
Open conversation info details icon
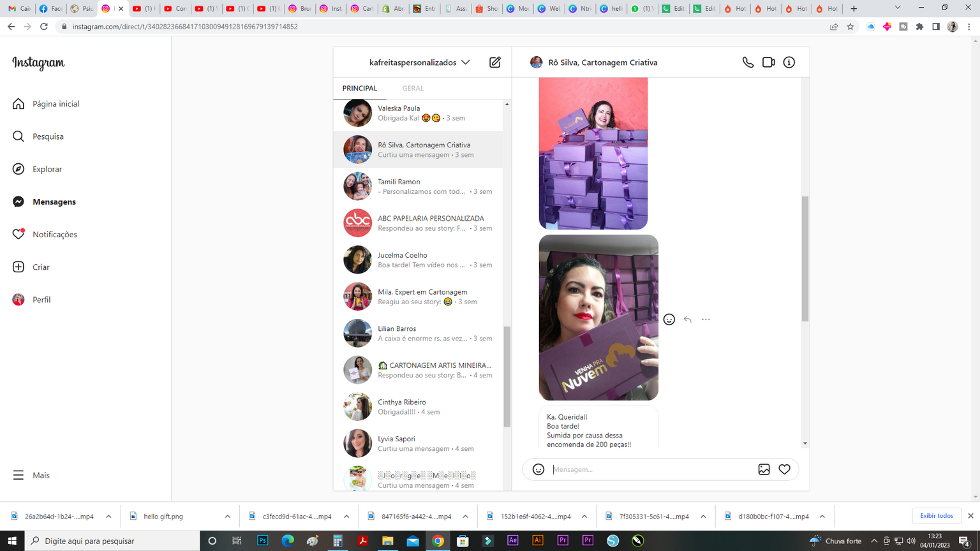click(789, 62)
